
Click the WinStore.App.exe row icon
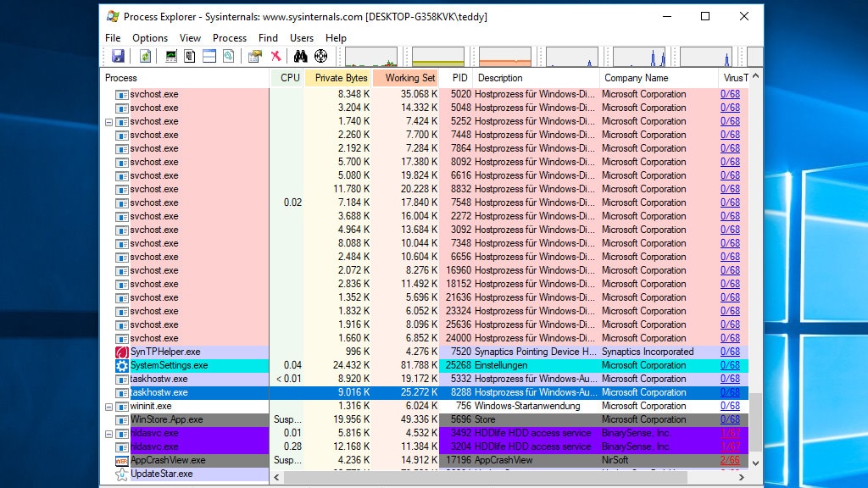point(122,420)
